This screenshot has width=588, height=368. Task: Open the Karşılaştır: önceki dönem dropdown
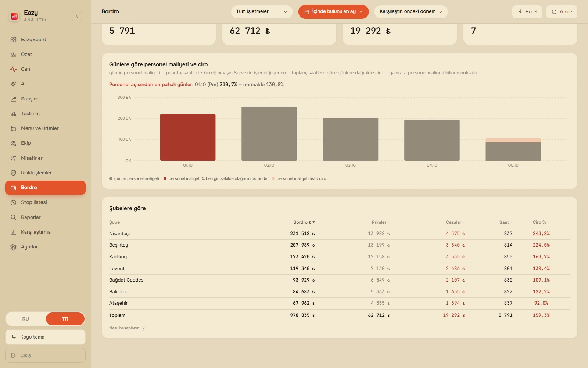411,11
